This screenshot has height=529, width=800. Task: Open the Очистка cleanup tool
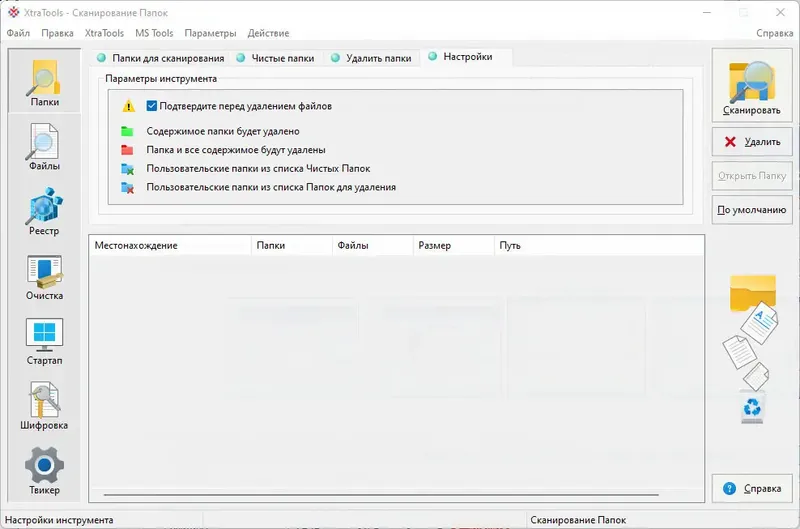[x=44, y=277]
